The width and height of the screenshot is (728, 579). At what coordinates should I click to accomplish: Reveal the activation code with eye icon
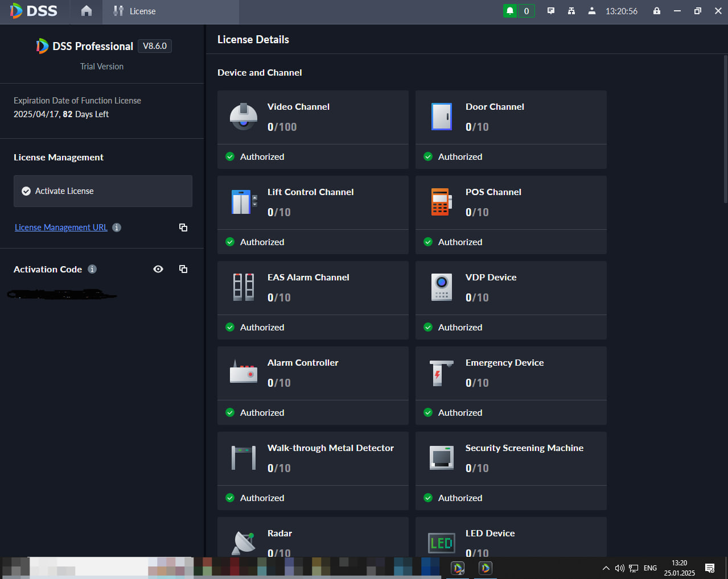(158, 269)
